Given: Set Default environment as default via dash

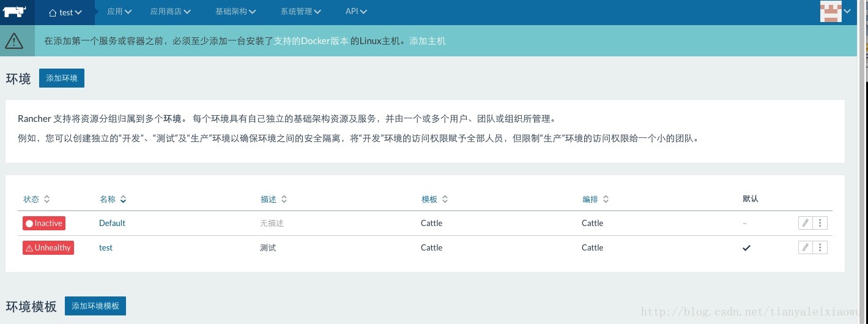Looking at the screenshot, I should coord(744,224).
